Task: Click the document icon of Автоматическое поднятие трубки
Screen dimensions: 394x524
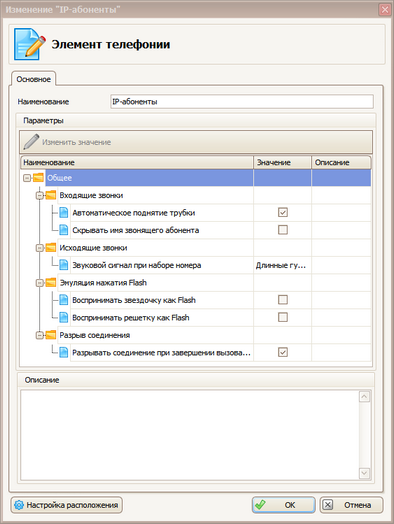Action: pyautogui.click(x=63, y=213)
